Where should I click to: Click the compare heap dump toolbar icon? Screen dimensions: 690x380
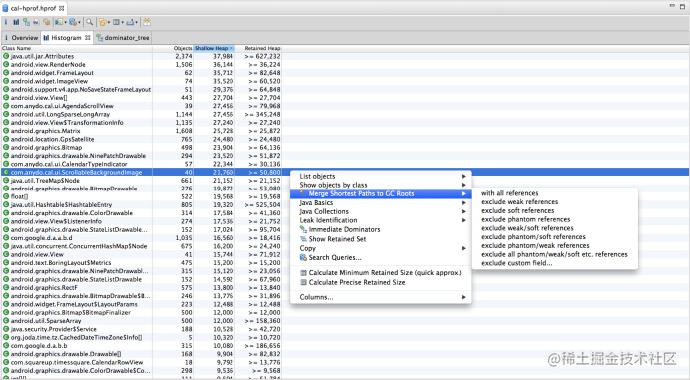coord(147,22)
